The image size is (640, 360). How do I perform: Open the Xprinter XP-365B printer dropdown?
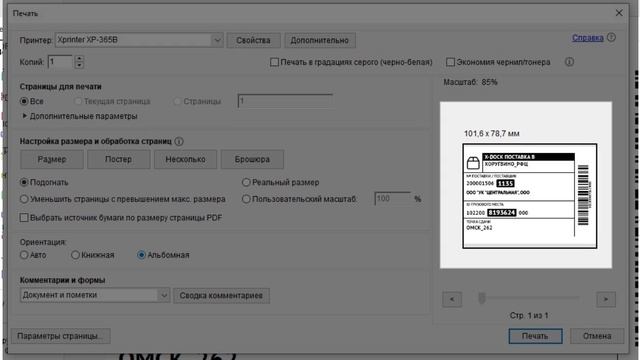tap(139, 40)
